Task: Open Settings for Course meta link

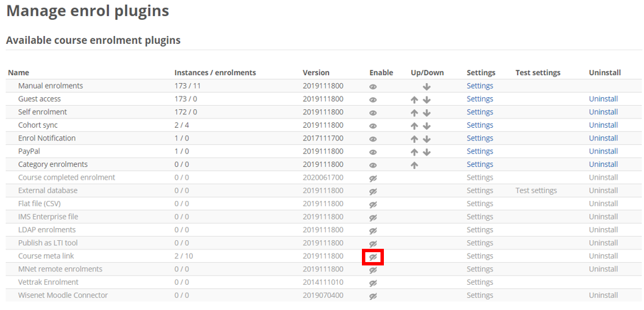Action: 480,256
